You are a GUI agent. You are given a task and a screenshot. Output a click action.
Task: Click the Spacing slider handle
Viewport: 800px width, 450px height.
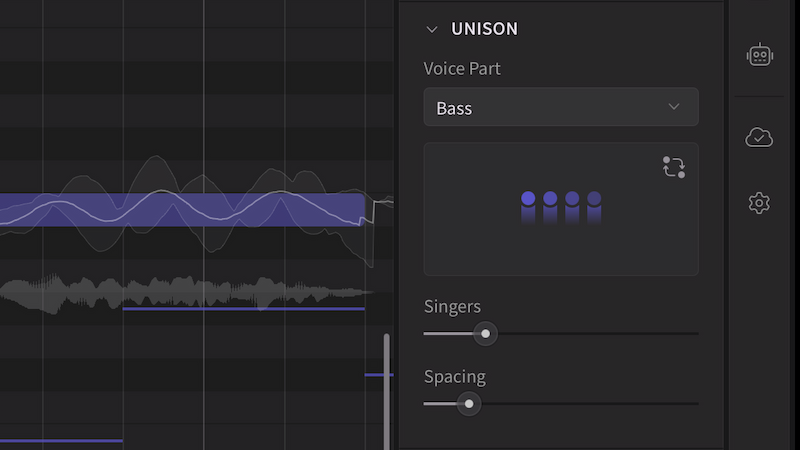coord(468,404)
